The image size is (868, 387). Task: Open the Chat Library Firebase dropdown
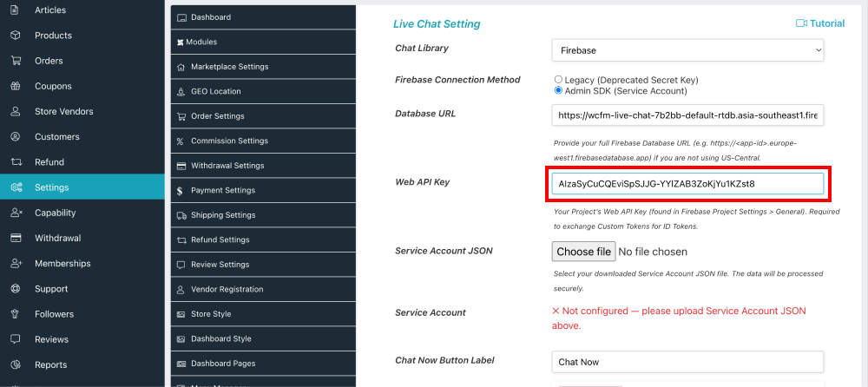687,50
